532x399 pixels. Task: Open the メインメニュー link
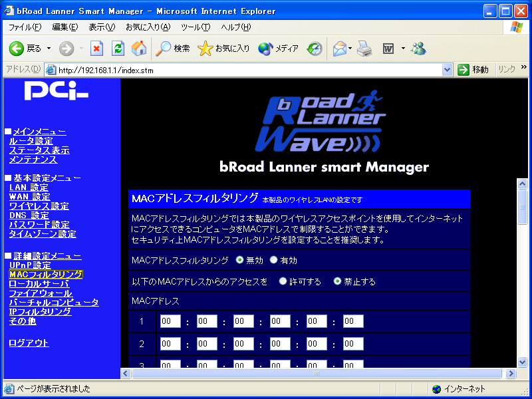pyautogui.click(x=40, y=132)
